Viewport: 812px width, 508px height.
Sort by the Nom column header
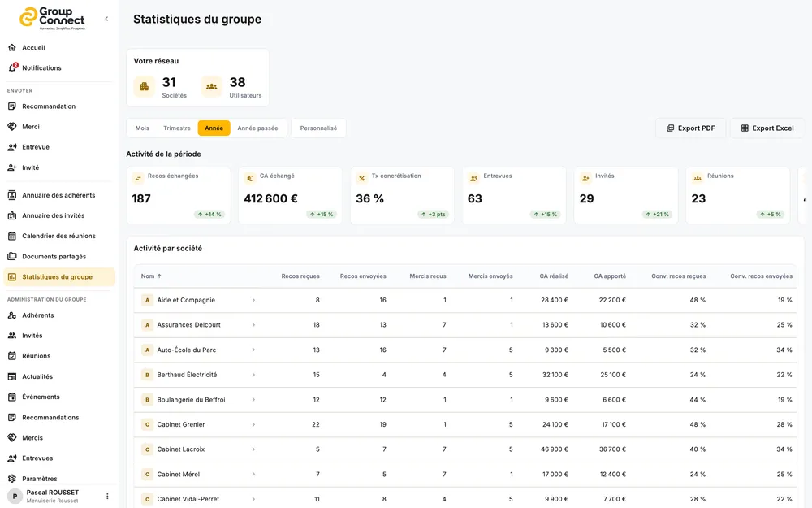(x=151, y=276)
